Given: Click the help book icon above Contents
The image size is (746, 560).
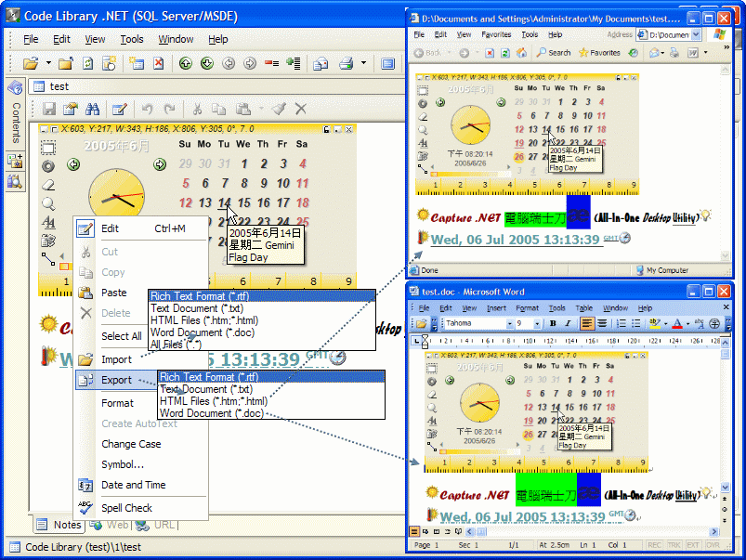Looking at the screenshot, I should (x=15, y=87).
